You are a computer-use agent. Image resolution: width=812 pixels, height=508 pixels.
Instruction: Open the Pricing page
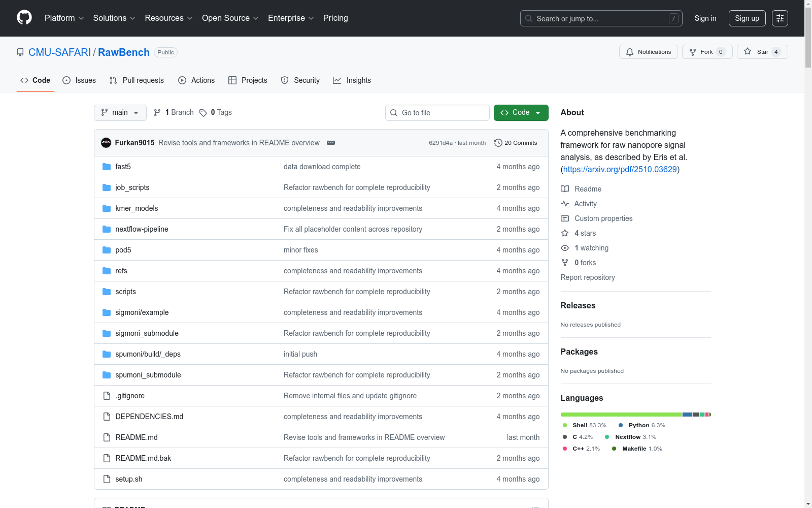[x=335, y=18]
